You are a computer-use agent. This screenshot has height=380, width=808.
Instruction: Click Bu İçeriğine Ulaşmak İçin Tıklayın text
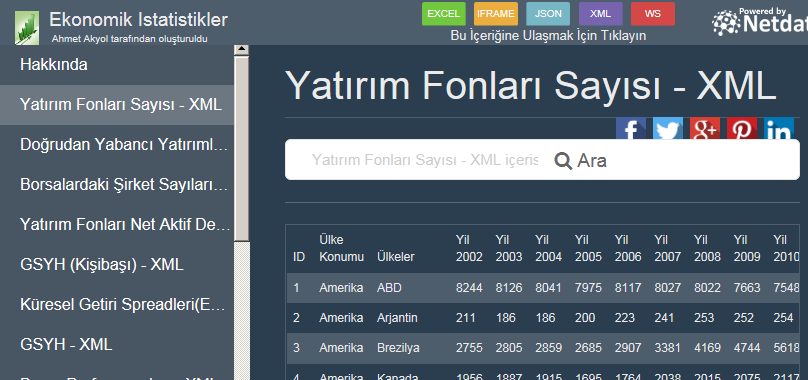pyautogui.click(x=548, y=36)
